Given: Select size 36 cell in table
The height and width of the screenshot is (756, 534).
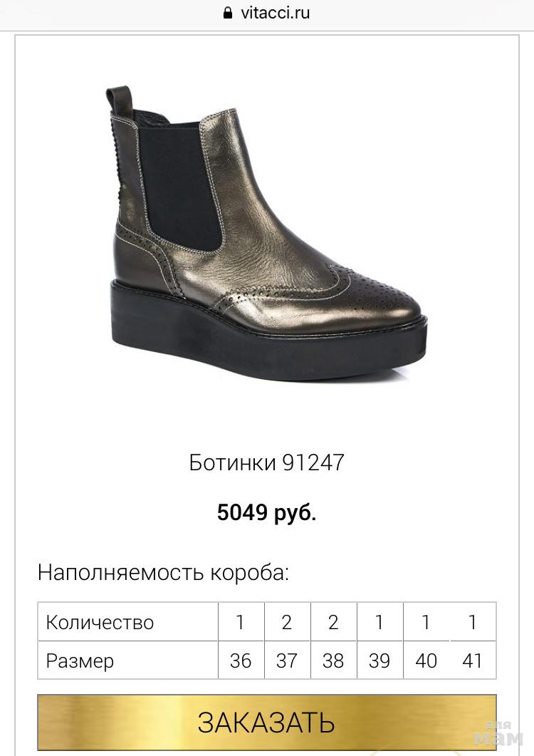Looking at the screenshot, I should pos(241,661).
